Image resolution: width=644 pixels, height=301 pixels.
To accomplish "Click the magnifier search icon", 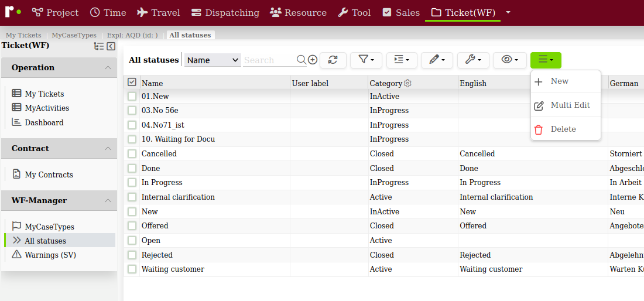I will pos(302,60).
